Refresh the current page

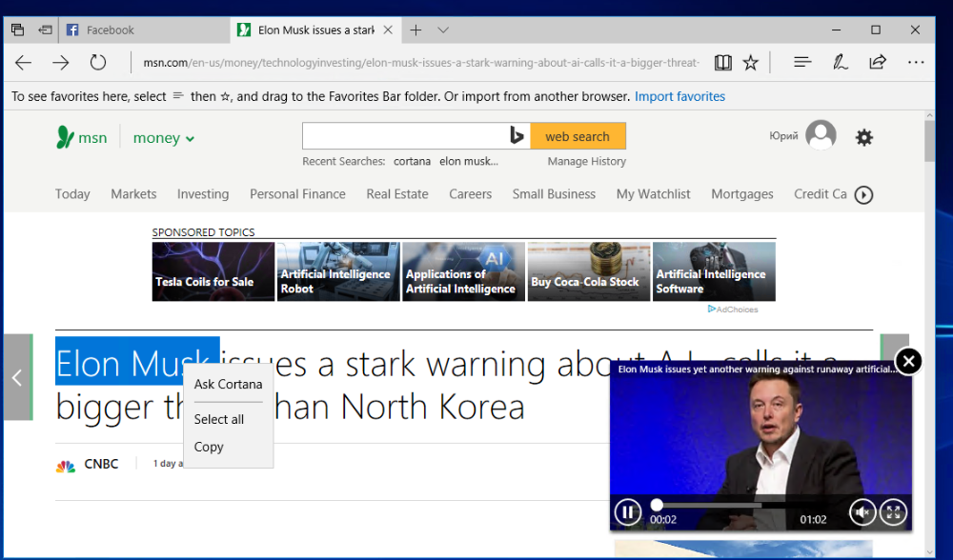click(98, 62)
